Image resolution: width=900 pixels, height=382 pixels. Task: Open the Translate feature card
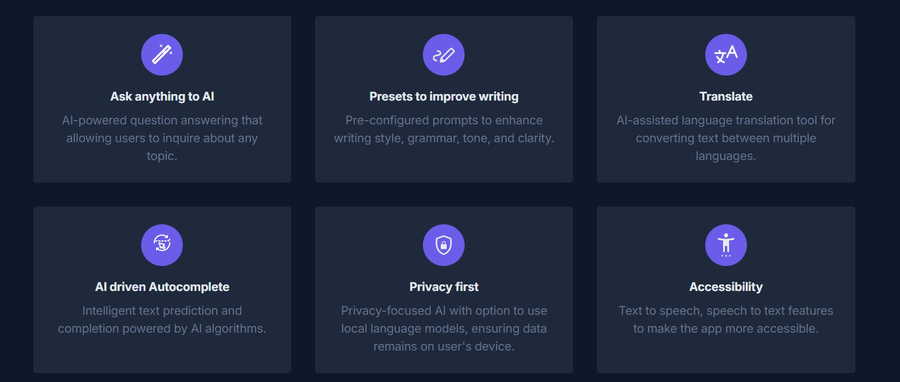726,99
